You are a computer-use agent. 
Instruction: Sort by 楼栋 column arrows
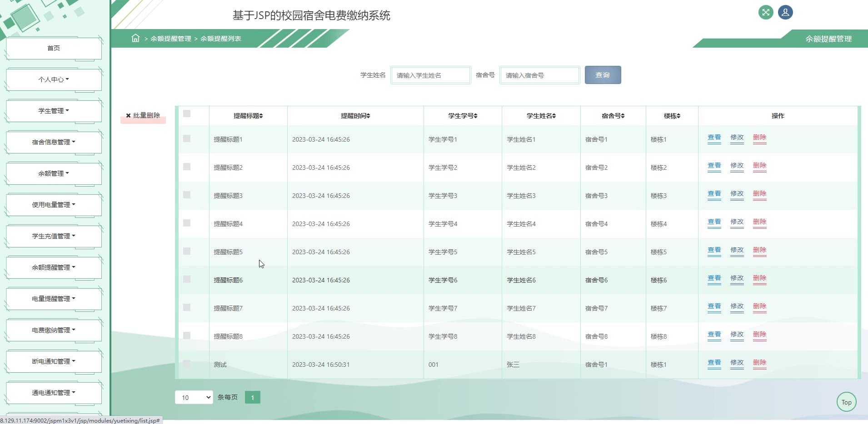(x=678, y=116)
